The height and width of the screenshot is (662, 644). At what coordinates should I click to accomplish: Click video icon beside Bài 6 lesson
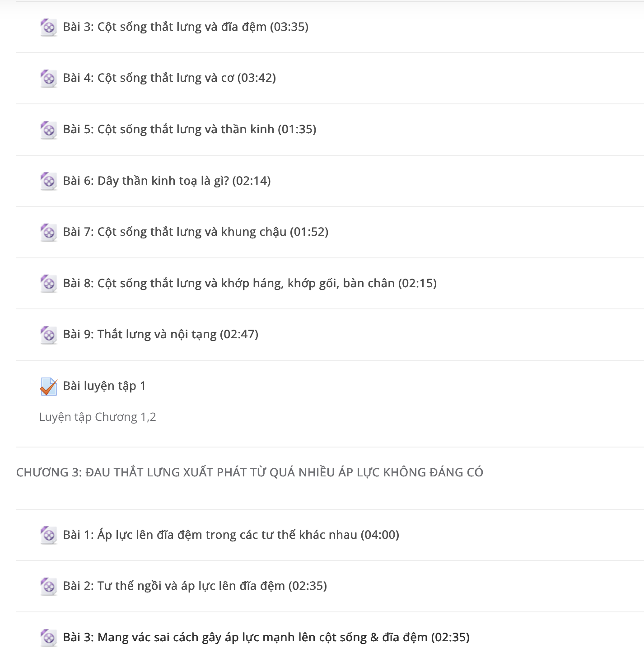click(x=48, y=181)
